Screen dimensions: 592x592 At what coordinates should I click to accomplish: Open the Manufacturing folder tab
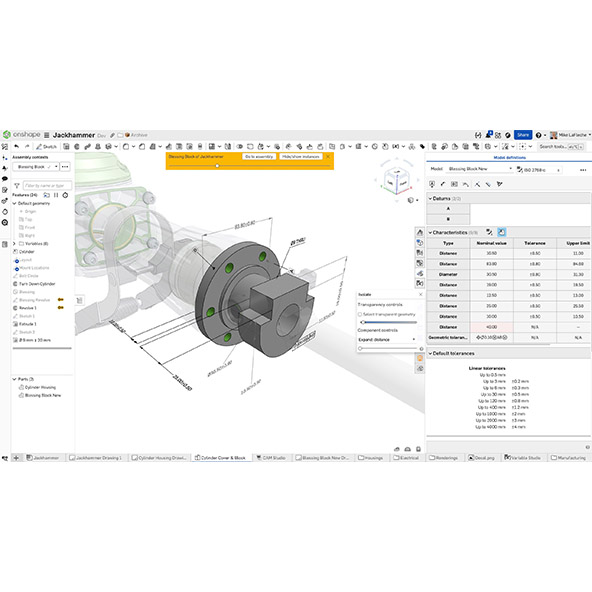coord(568,458)
